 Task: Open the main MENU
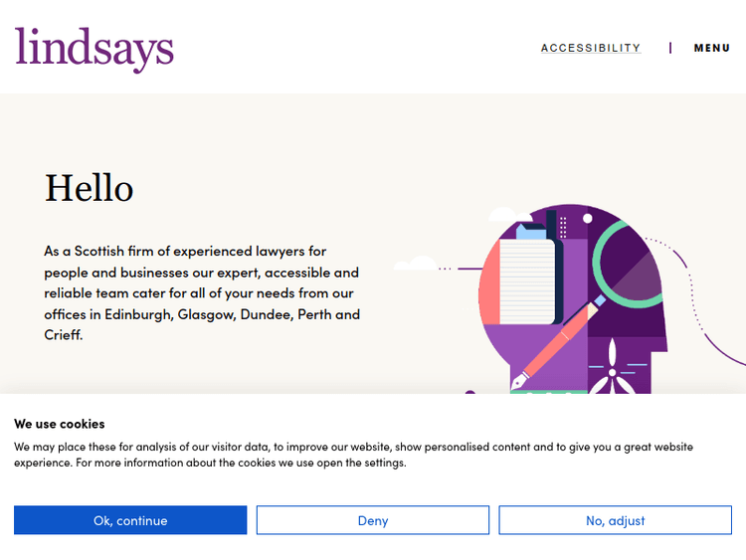(x=712, y=48)
